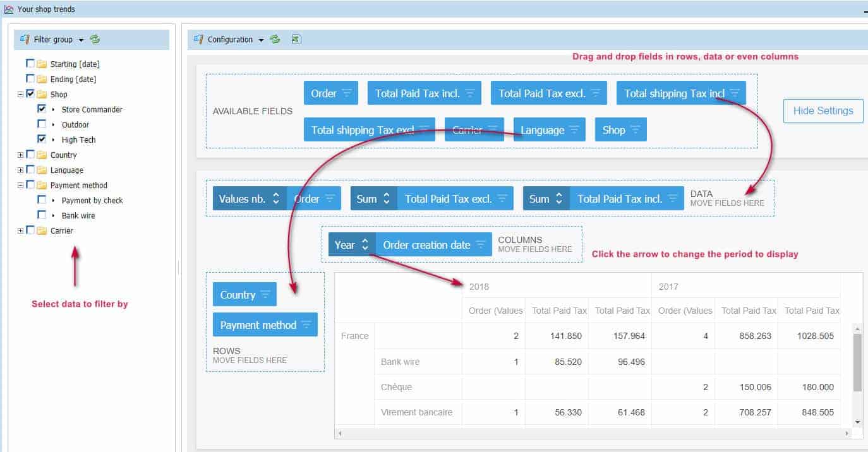This screenshot has height=452, width=868.
Task: Expand the Country filter tree node
Action: click(x=21, y=155)
